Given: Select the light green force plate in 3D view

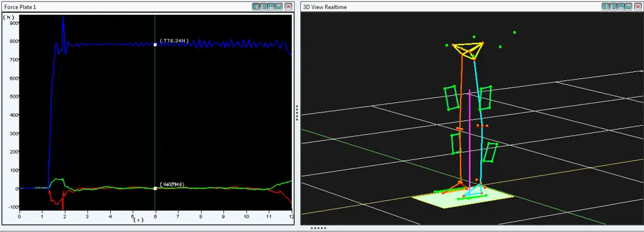Looking at the screenshot, I should point(452,201).
